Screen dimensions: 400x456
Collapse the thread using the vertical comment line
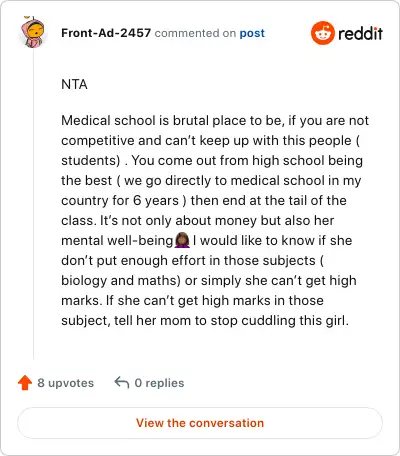[34, 204]
